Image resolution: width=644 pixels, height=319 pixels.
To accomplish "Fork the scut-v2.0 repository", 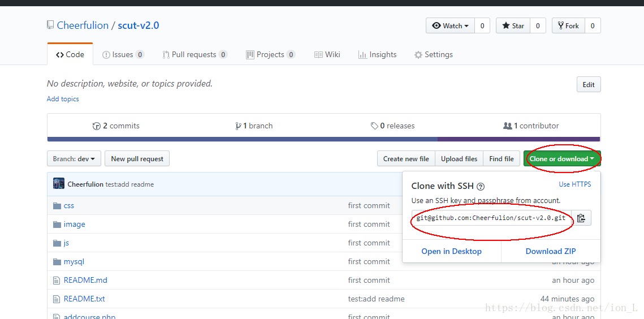I will [x=568, y=25].
